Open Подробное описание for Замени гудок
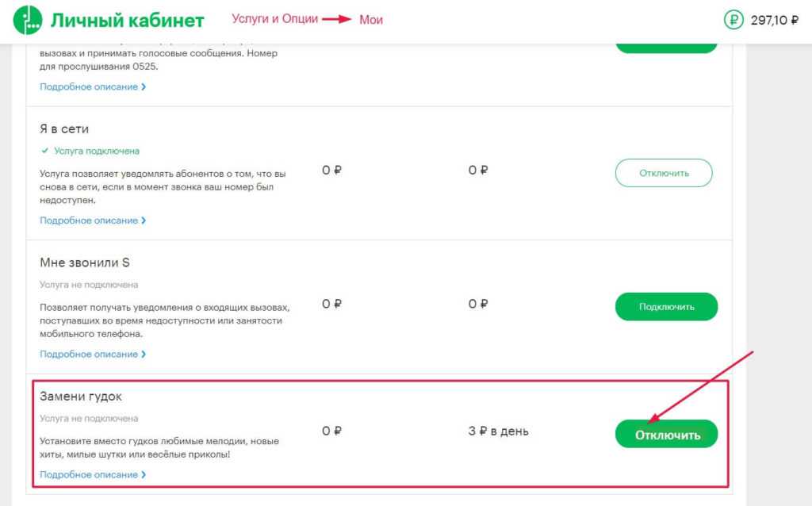The image size is (812, 506). point(89,474)
